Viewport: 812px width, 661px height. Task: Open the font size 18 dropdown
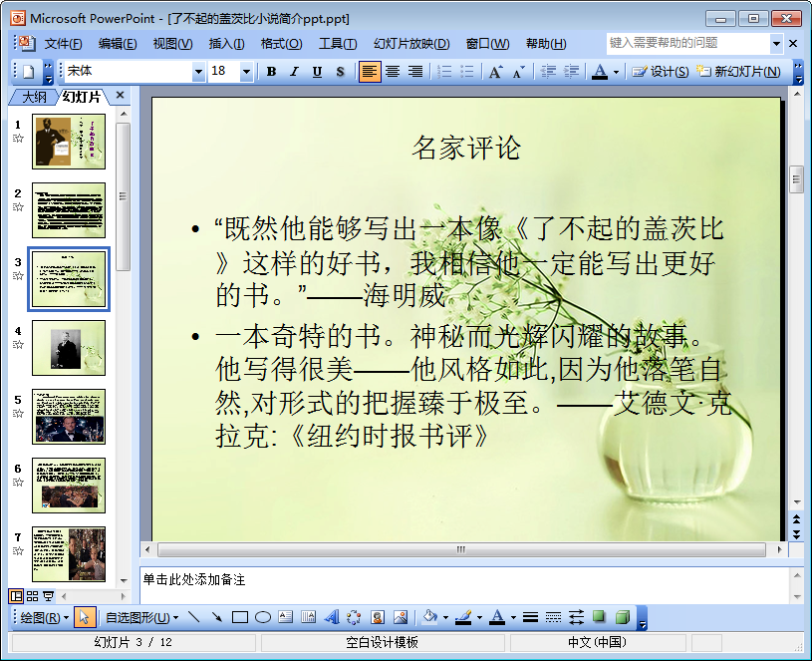[x=246, y=72]
